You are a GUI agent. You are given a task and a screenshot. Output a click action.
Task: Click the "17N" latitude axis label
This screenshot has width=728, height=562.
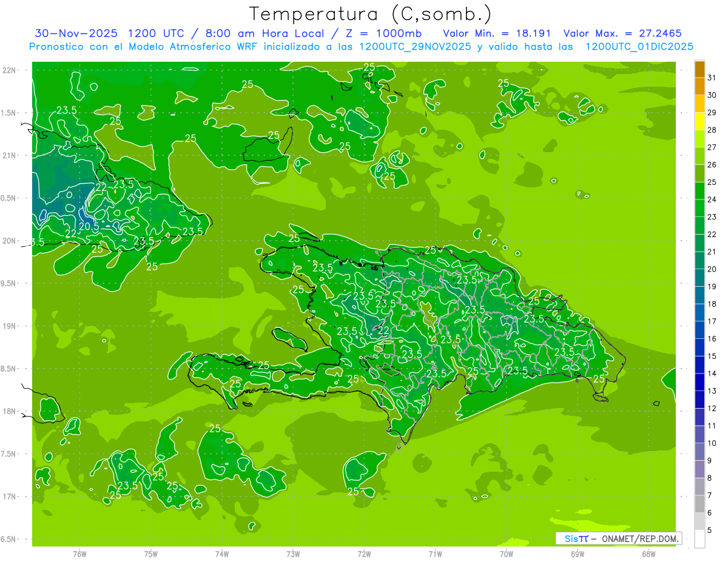[9, 497]
